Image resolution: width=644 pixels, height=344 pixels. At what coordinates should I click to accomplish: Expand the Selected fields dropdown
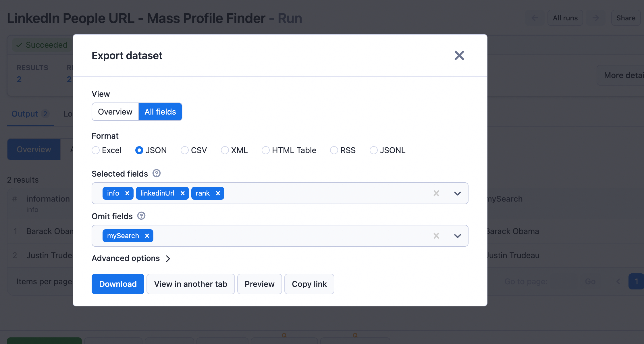pos(457,193)
